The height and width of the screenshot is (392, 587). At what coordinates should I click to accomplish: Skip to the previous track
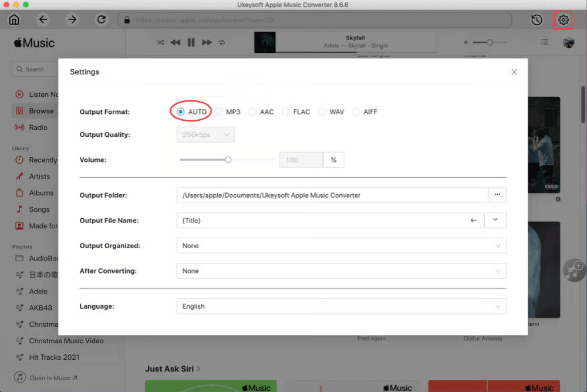175,43
